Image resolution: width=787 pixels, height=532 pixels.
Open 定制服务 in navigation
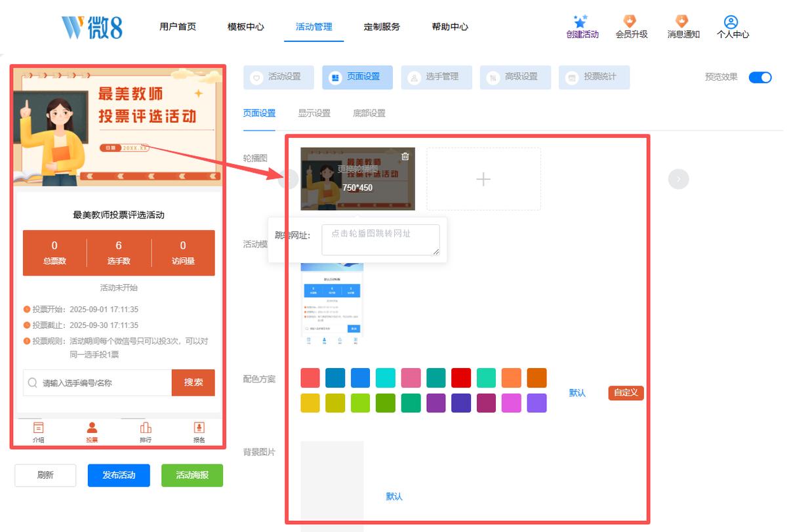pos(382,27)
